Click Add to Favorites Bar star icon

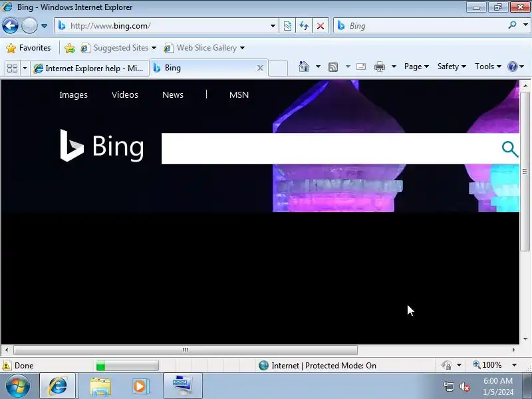pos(70,48)
